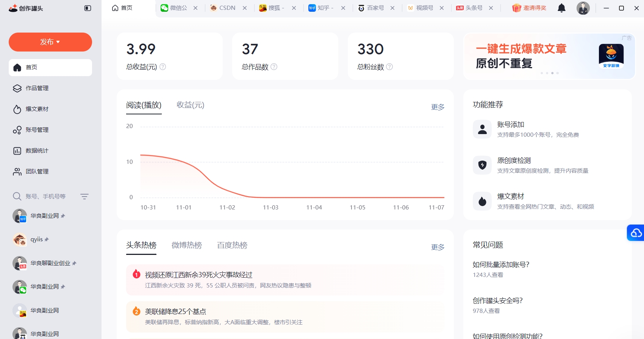This screenshot has width=644, height=339.
Task: Open the 发布 publish dropdown
Action: pos(50,42)
